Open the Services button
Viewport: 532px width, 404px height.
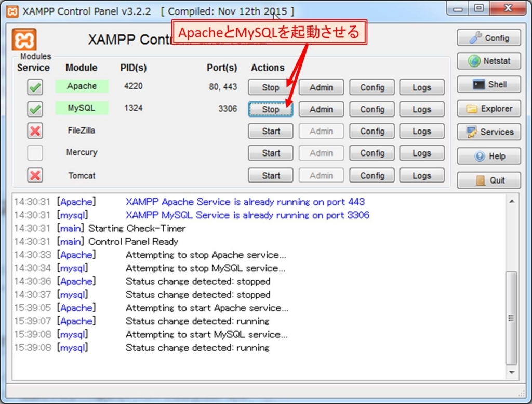(x=488, y=132)
